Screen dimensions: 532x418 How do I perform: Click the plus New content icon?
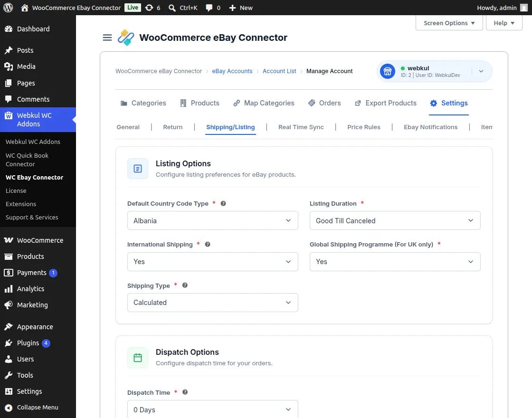232,8
